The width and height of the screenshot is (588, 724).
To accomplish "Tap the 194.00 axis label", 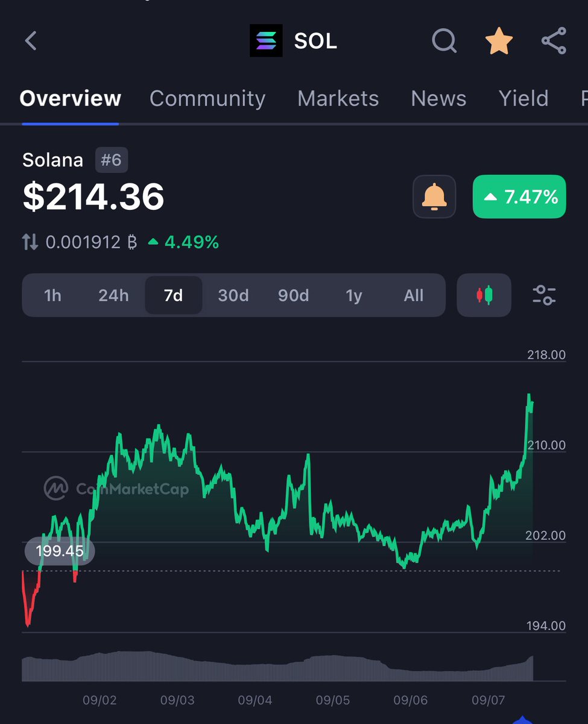I will coord(546,626).
